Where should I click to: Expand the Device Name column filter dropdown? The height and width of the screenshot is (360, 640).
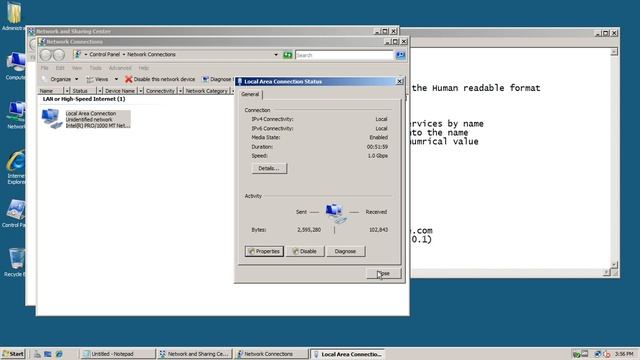[141, 91]
